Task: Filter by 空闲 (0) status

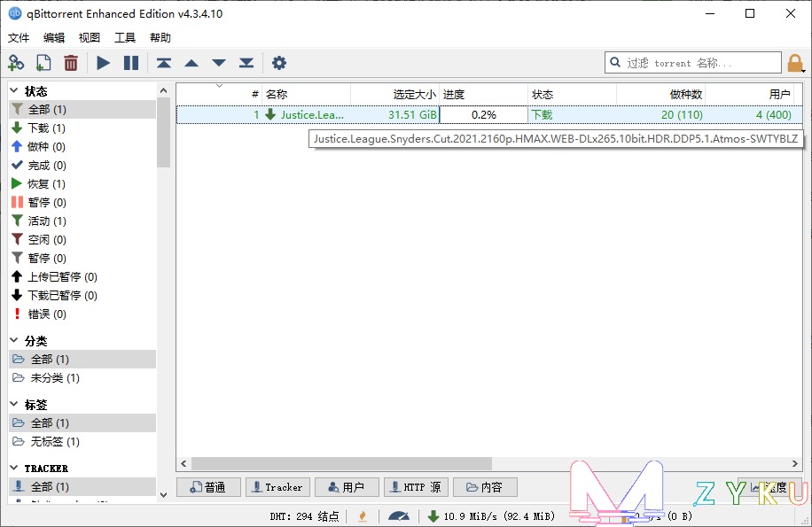Action: (82, 240)
